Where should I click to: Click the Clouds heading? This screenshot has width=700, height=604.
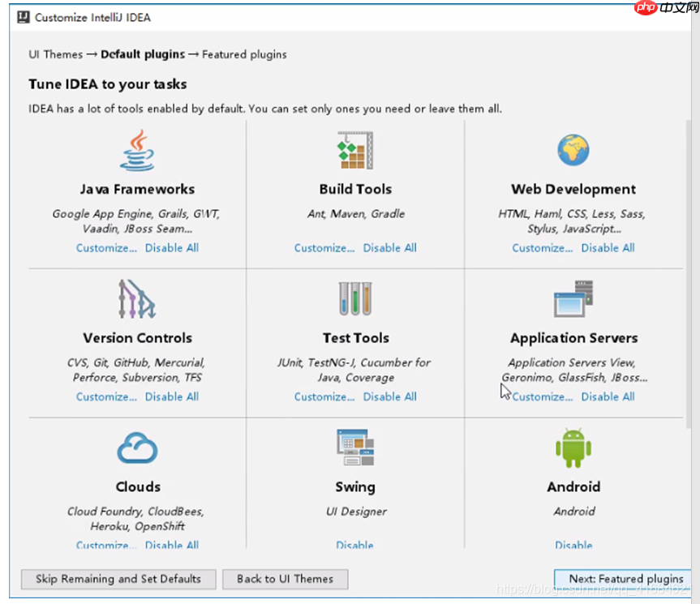pos(138,486)
